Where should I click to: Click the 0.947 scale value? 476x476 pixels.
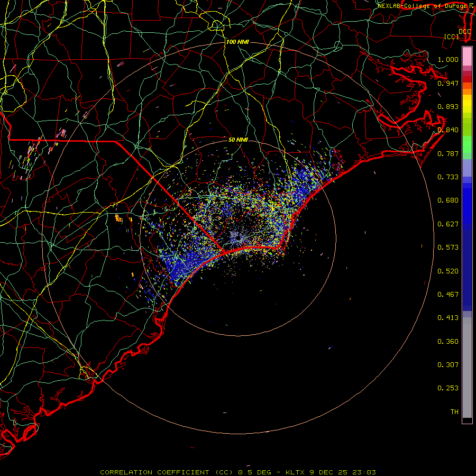(x=448, y=83)
